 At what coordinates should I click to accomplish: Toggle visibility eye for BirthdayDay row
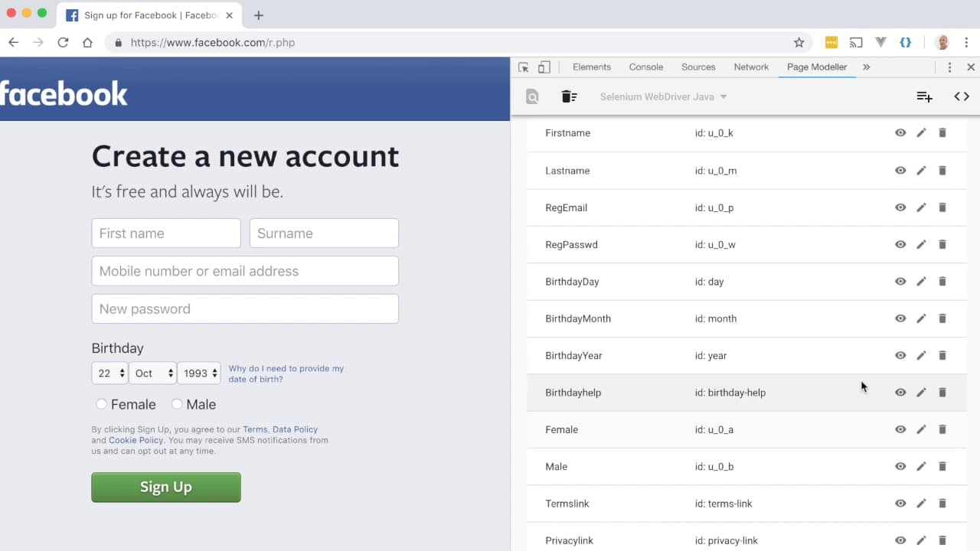click(x=900, y=282)
